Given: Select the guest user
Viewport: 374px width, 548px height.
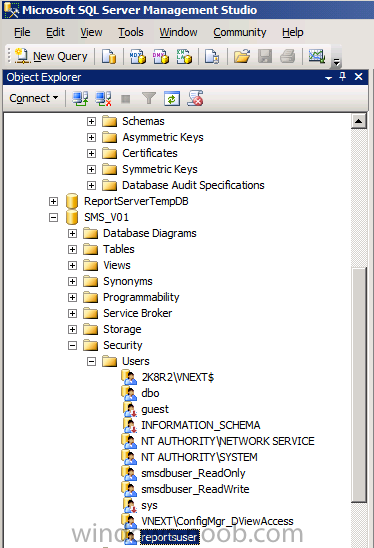Looking at the screenshot, I should click(x=155, y=410).
